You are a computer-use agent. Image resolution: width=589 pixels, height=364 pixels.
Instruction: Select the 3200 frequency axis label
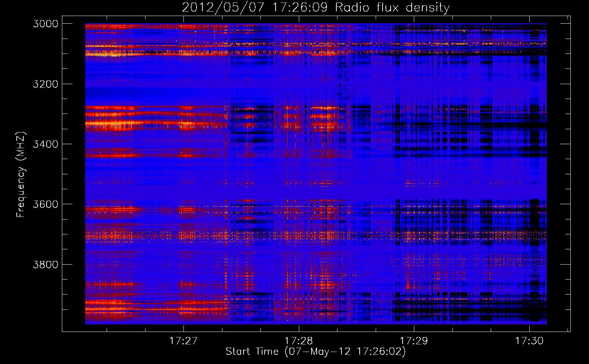point(46,84)
